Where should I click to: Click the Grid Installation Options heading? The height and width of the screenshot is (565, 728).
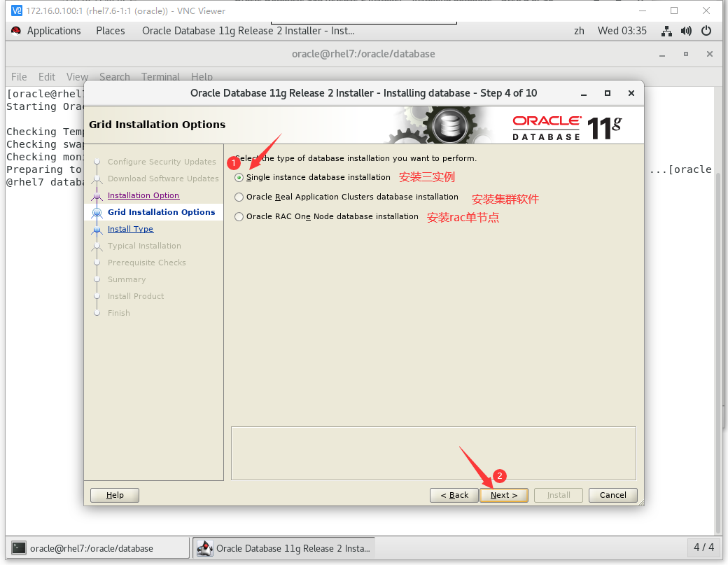pyautogui.click(x=157, y=125)
